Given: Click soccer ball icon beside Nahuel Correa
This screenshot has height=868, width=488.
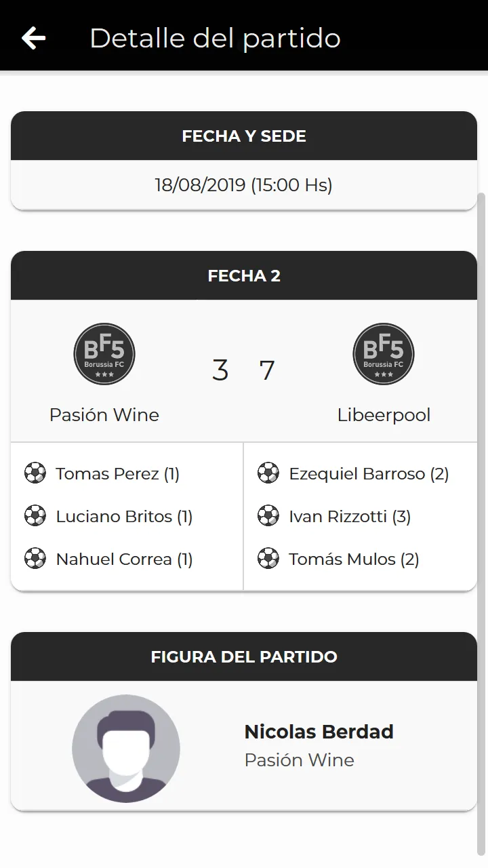Looking at the screenshot, I should point(35,558).
